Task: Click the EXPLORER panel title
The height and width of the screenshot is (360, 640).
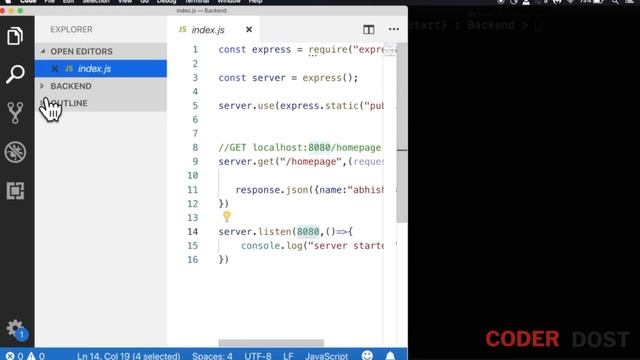Action: 71,29
